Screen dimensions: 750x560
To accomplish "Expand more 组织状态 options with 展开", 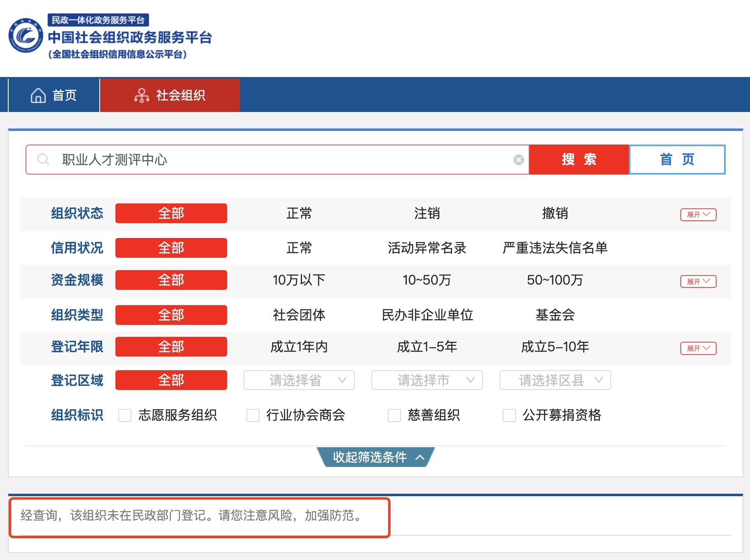I will 698,215.
